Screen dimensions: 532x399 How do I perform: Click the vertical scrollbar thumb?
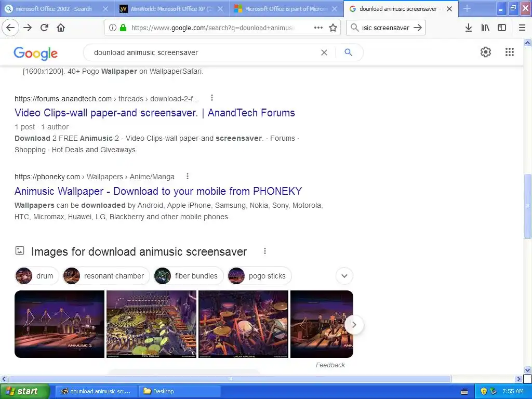click(528, 206)
